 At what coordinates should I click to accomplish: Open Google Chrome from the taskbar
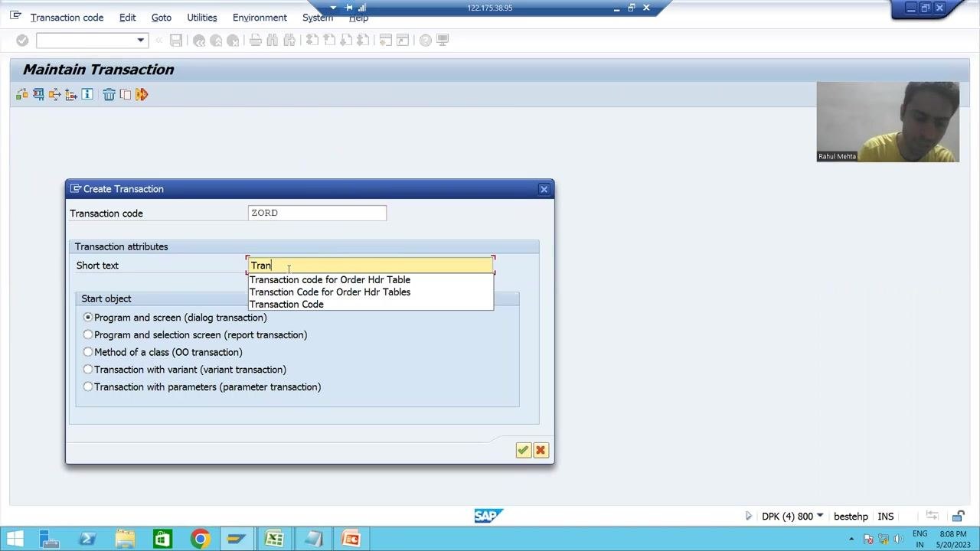click(200, 539)
